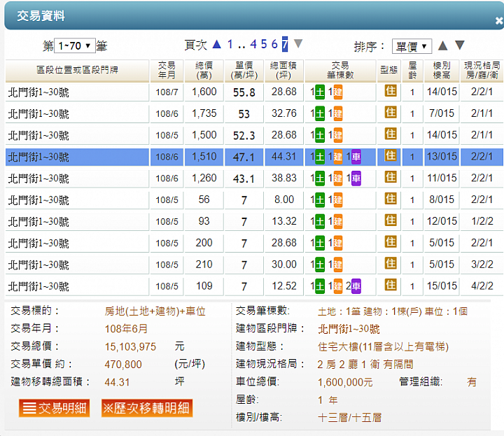Click column header 現況格局 房/廳/衛
504x436 pixels.
tap(482, 70)
